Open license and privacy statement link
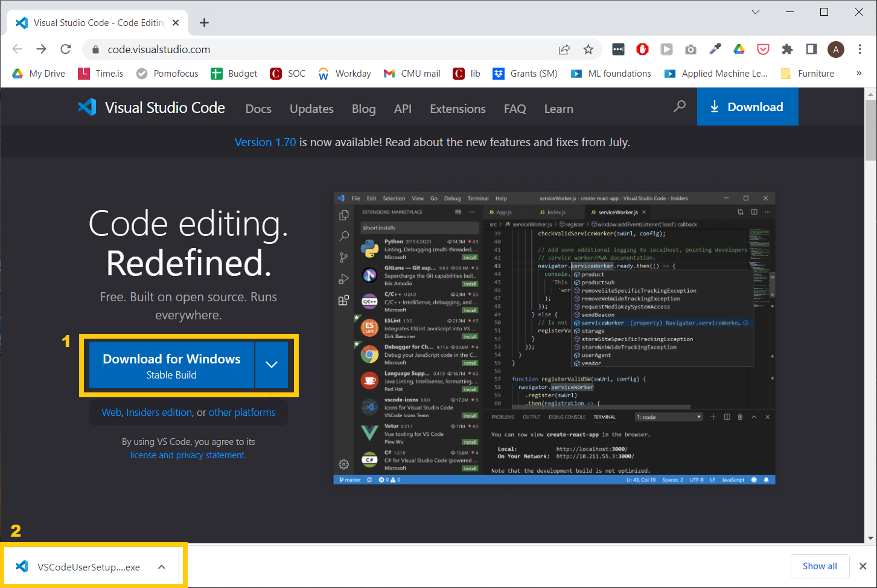The height and width of the screenshot is (588, 877). (x=188, y=455)
